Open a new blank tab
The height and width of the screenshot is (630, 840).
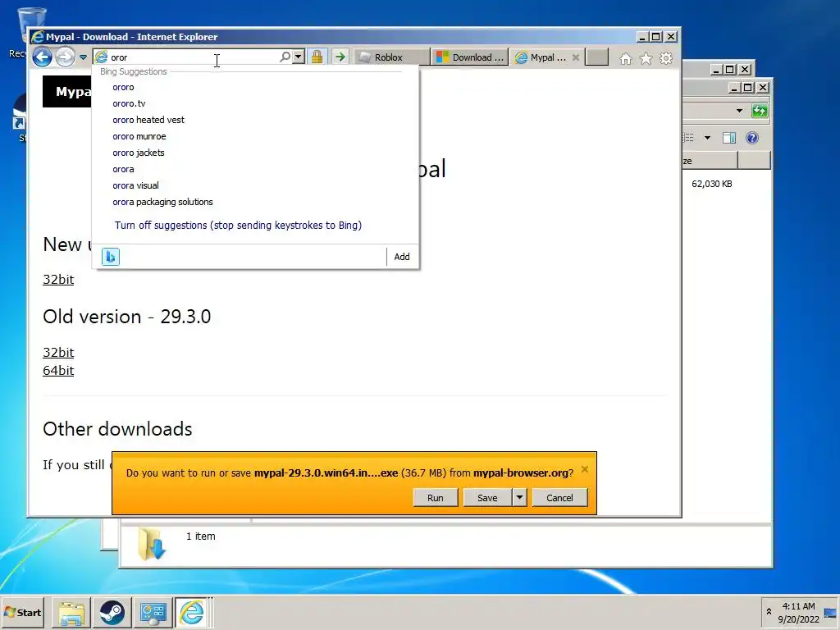[x=597, y=57]
